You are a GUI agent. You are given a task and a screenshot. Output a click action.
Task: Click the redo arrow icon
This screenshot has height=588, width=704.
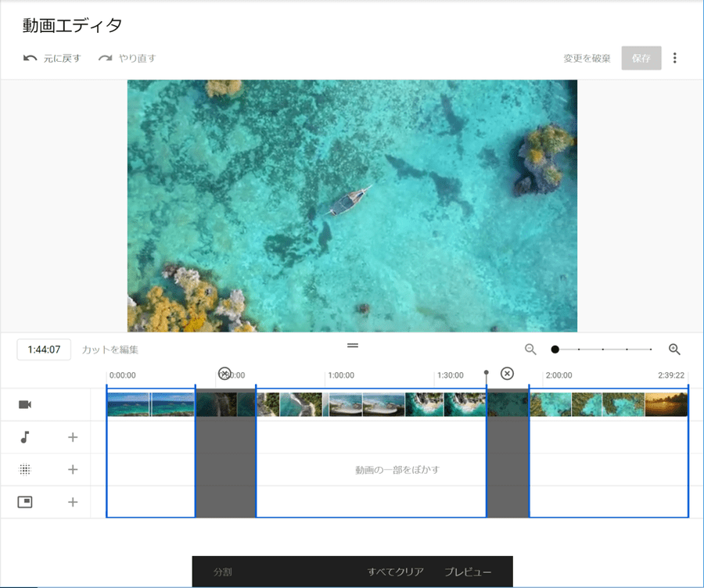tap(106, 59)
